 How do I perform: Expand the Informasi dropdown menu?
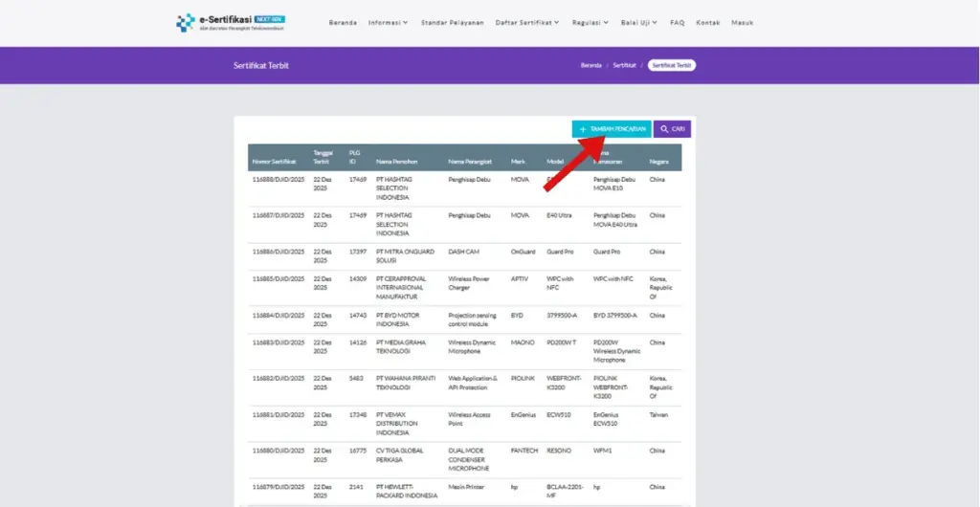coord(388,22)
